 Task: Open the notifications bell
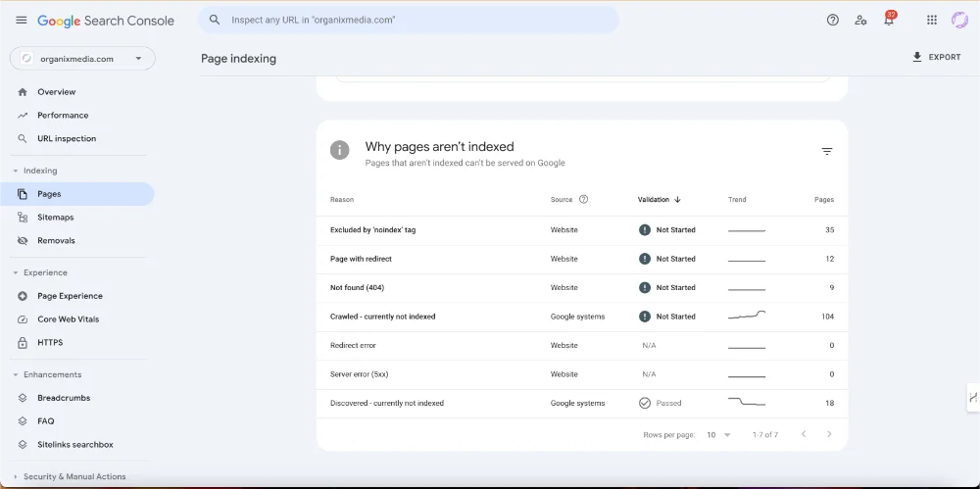tap(890, 20)
